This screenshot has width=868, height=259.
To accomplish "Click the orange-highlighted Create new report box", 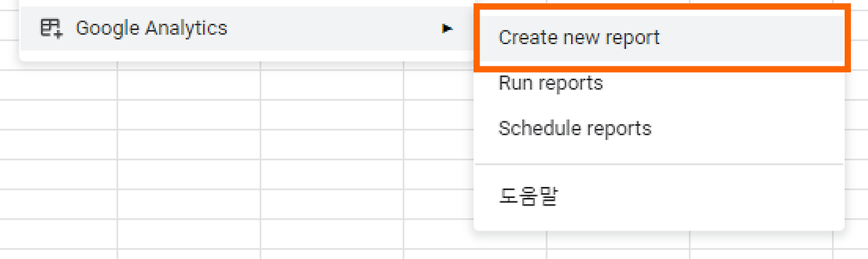I will click(662, 37).
